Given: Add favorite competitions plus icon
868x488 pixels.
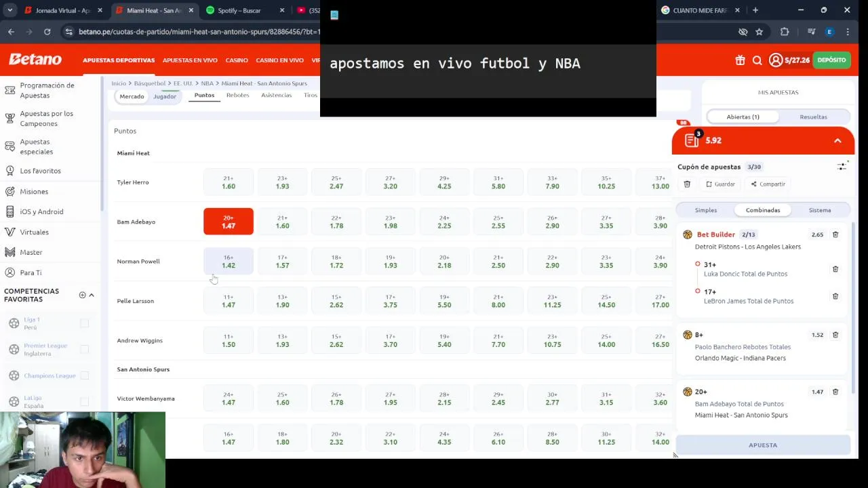Looking at the screenshot, I should 82,295.
